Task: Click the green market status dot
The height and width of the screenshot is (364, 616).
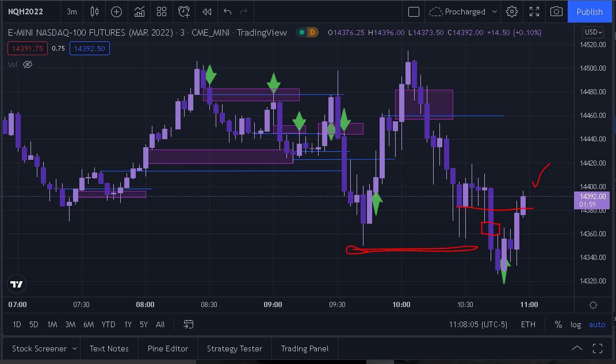Action: coord(302,32)
